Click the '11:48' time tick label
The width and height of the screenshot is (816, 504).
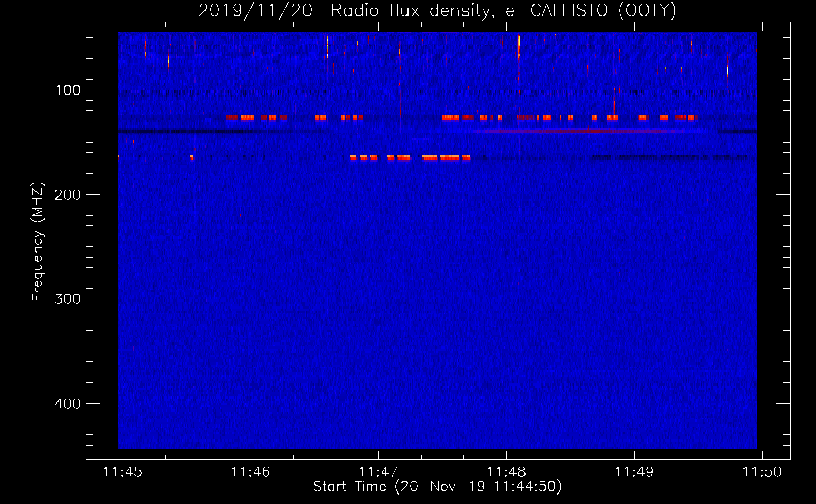[506, 472]
